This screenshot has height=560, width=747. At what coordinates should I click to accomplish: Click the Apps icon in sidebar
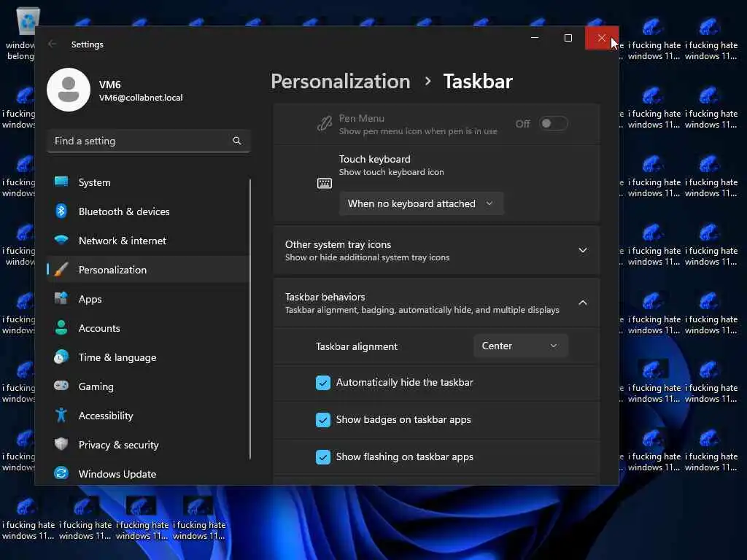click(61, 298)
